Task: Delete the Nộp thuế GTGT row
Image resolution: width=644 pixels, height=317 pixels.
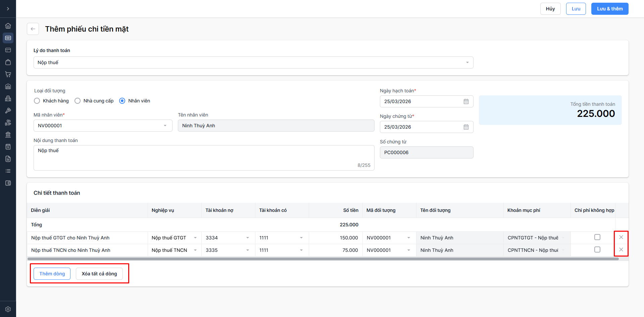Action: [x=621, y=237]
